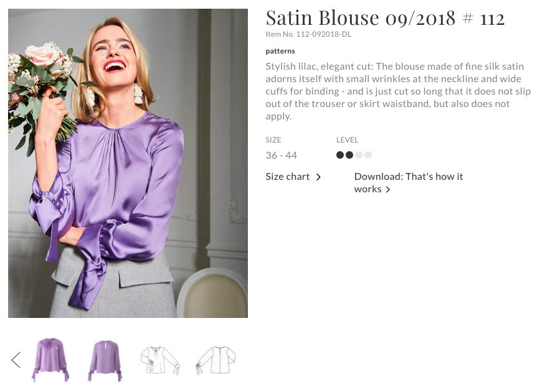Open the Size chart link
This screenshot has height=392, width=540.
coord(288,177)
